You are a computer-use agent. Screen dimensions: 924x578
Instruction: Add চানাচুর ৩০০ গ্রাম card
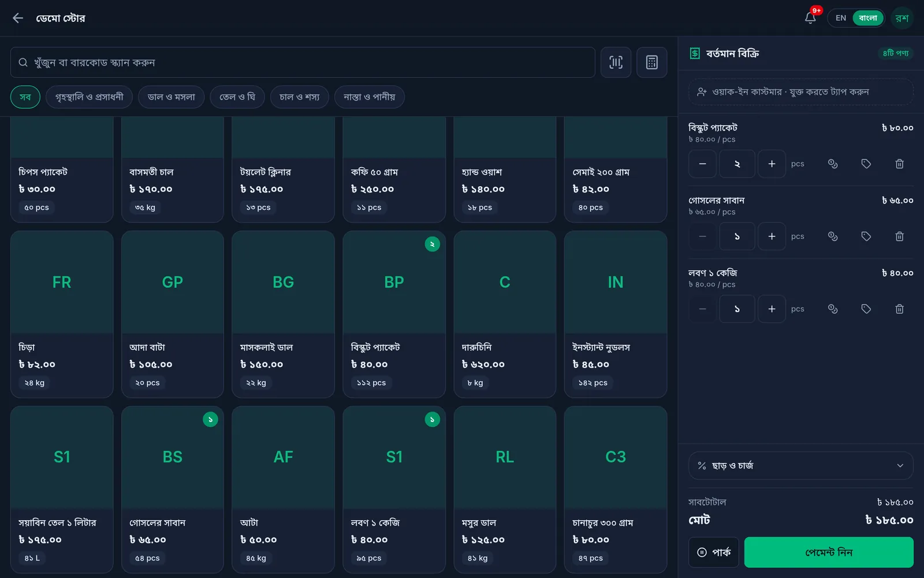pos(616,490)
